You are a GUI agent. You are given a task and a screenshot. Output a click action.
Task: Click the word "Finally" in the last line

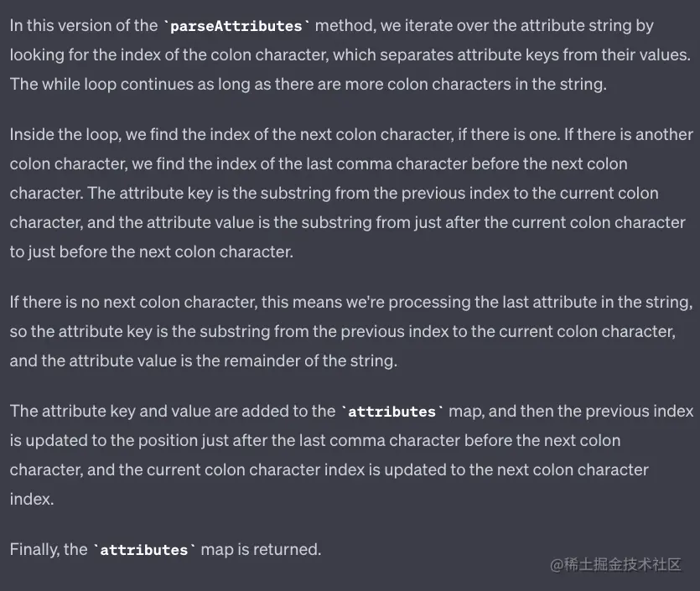coord(34,550)
